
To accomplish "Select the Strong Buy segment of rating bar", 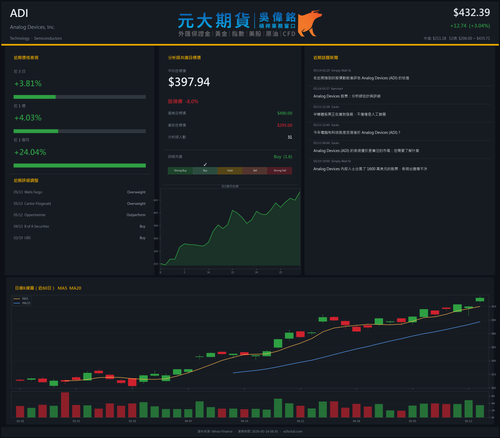I will point(180,171).
